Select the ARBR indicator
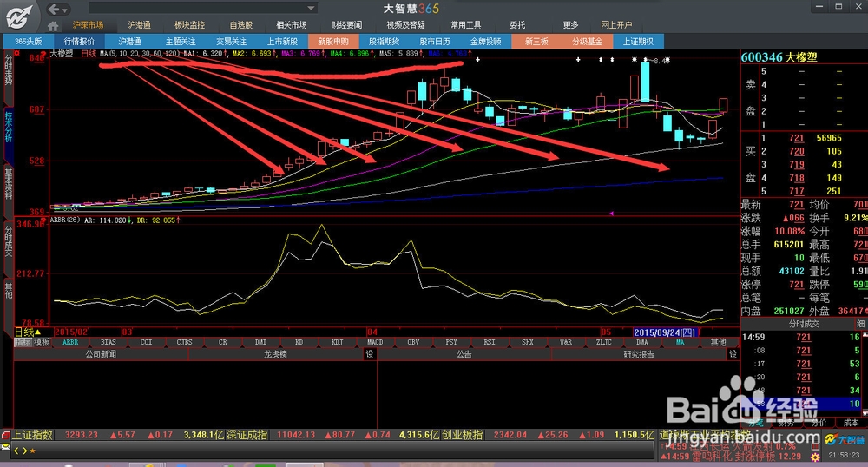868x467 pixels. 70,343
